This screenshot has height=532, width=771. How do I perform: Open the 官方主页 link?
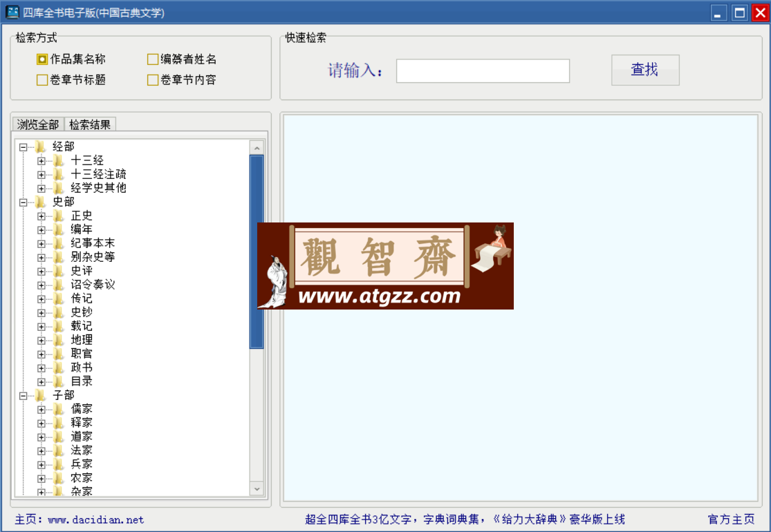click(731, 520)
